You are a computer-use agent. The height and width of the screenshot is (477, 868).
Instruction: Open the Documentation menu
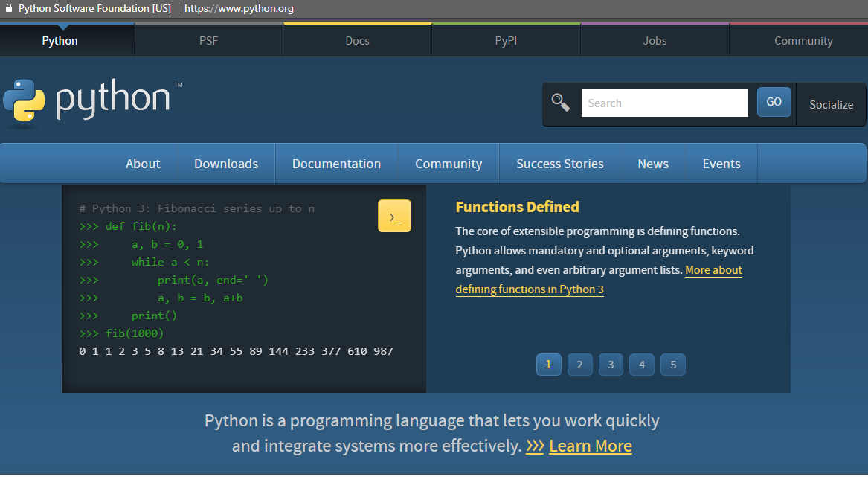[337, 164]
